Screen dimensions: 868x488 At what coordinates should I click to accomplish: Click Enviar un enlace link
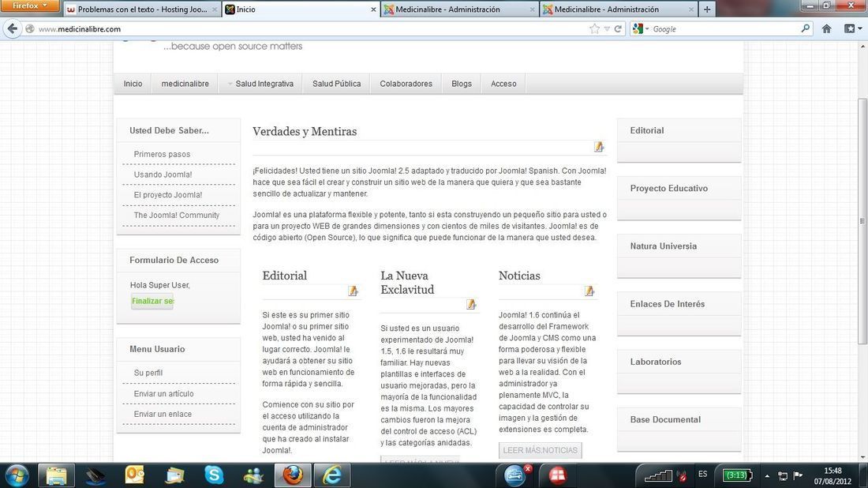pos(163,414)
